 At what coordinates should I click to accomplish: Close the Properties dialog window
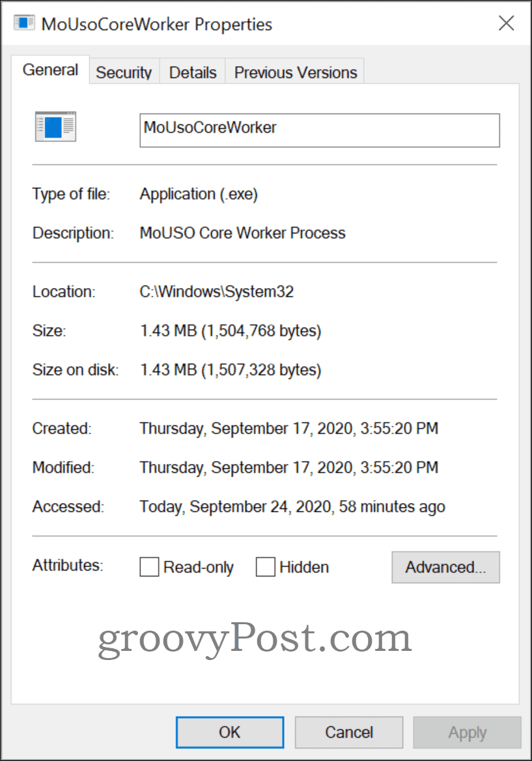507,24
